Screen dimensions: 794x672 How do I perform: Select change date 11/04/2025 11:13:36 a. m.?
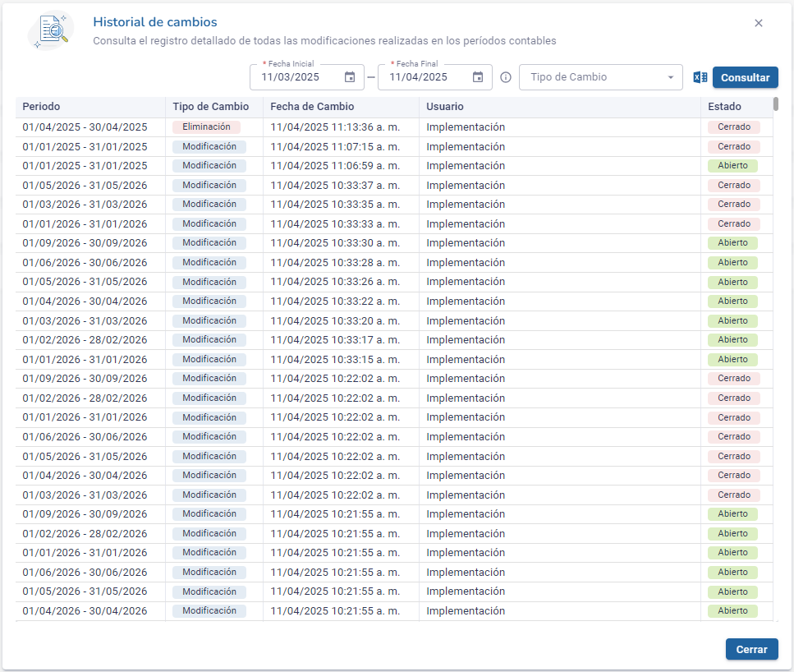[x=335, y=127]
